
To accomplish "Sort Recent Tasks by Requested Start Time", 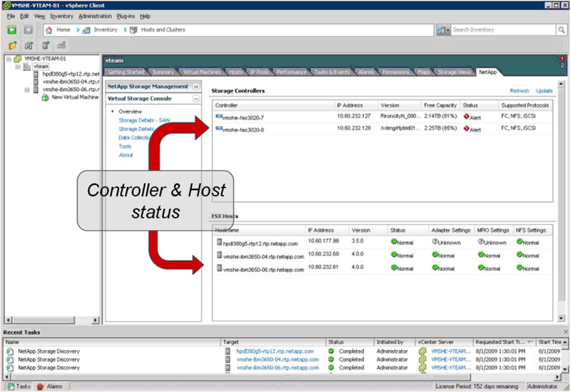I will (504, 342).
